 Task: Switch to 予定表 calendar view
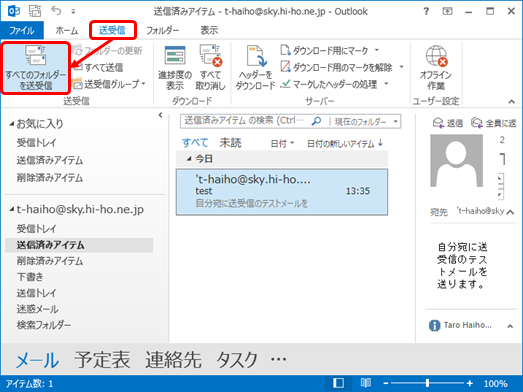[102, 360]
